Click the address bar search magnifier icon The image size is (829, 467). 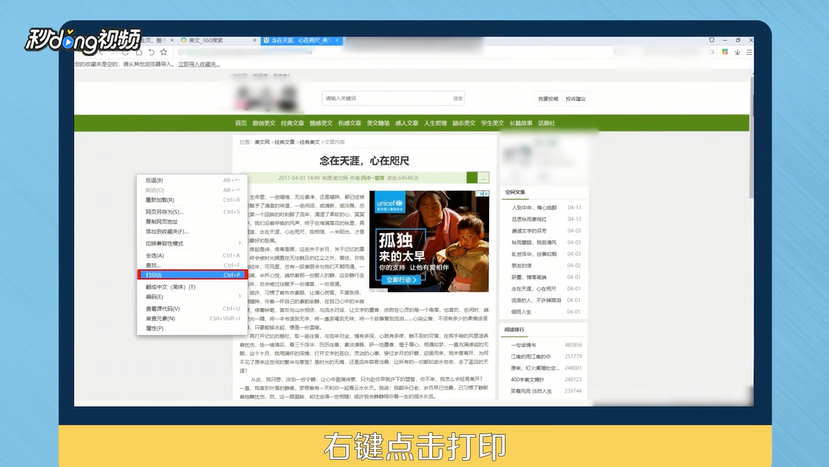coord(712,52)
